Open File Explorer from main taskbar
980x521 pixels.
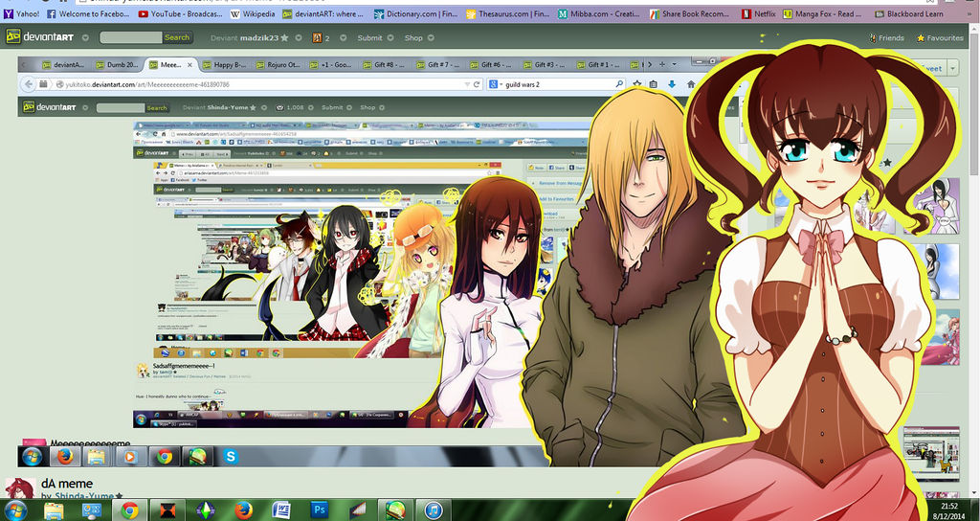(54, 510)
